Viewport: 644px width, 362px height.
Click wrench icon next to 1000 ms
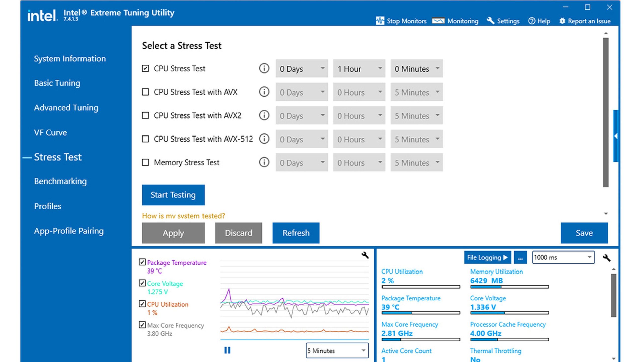[x=606, y=258]
